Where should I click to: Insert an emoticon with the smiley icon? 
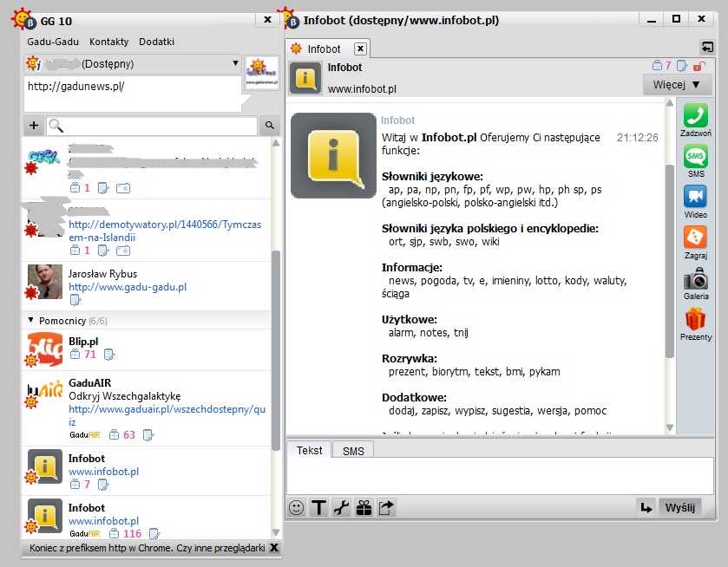[x=296, y=507]
